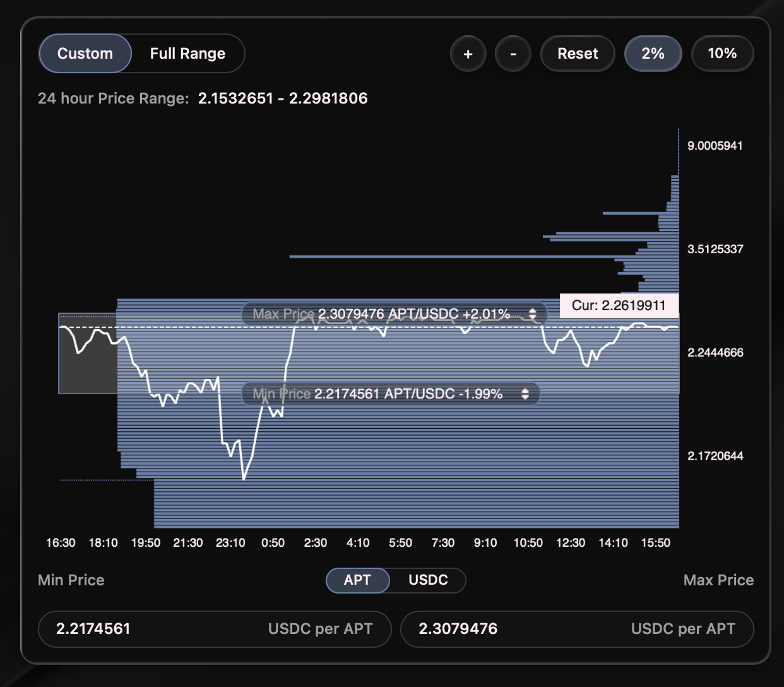The width and height of the screenshot is (784, 687).
Task: Switch price denomination to USDC
Action: [428, 580]
